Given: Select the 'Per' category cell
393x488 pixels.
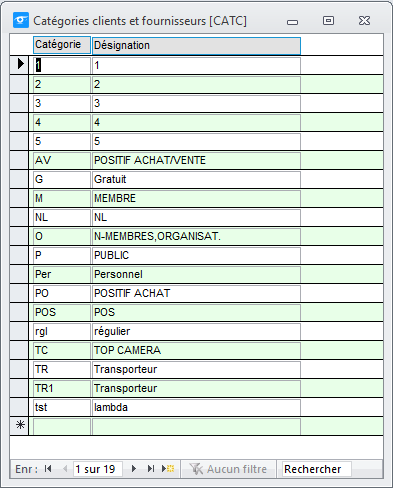Looking at the screenshot, I should point(62,274).
